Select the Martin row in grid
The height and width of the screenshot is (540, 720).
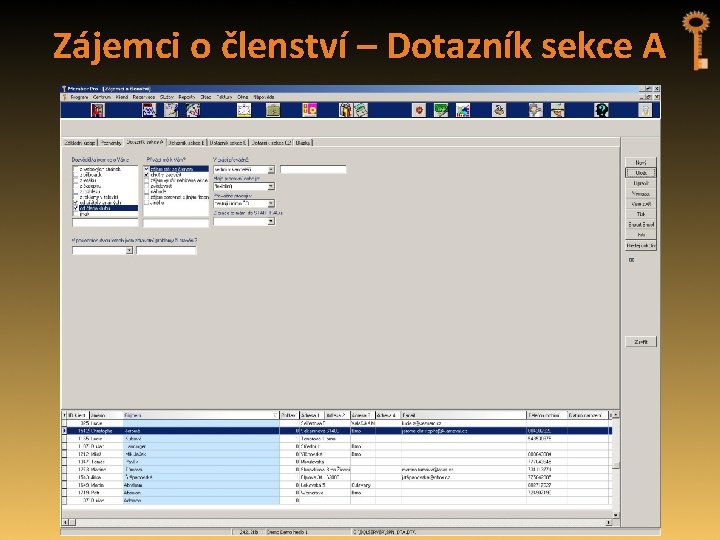[338, 485]
